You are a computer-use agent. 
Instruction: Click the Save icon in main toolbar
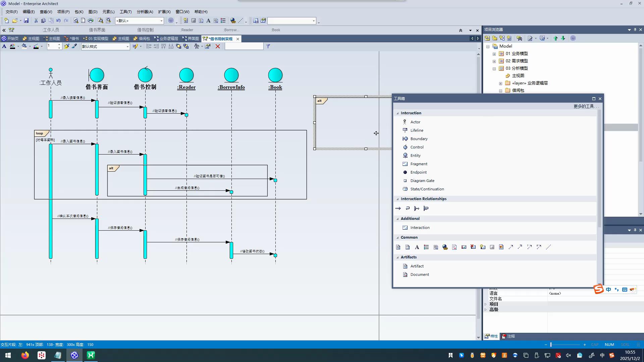pos(26,21)
